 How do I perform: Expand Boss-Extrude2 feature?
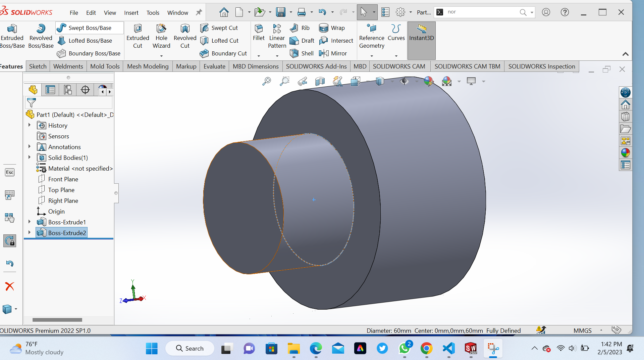[x=30, y=232]
